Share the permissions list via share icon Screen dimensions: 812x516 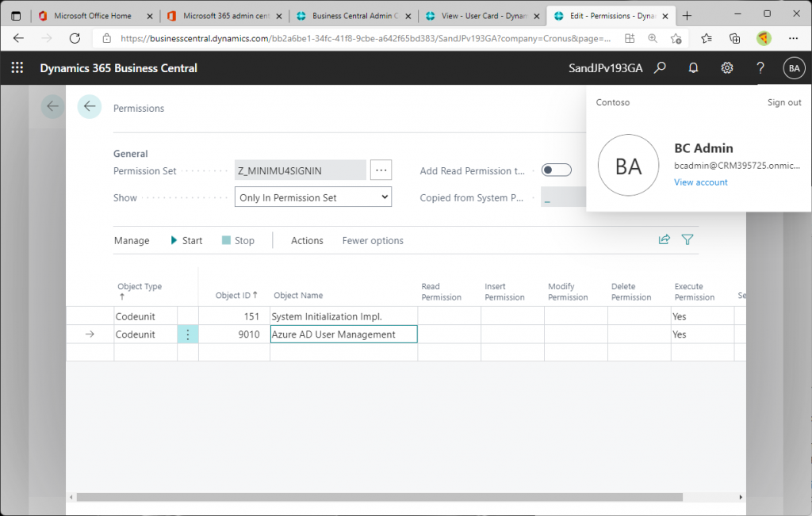click(664, 239)
